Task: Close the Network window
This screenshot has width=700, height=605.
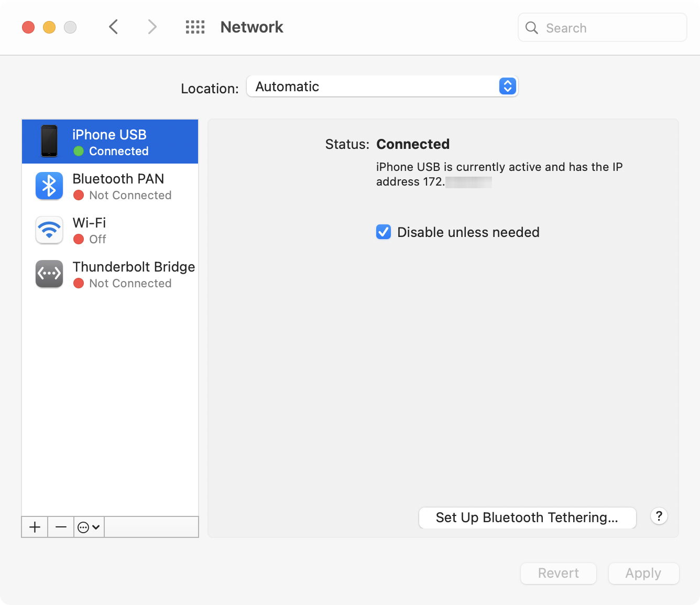Action: [28, 27]
